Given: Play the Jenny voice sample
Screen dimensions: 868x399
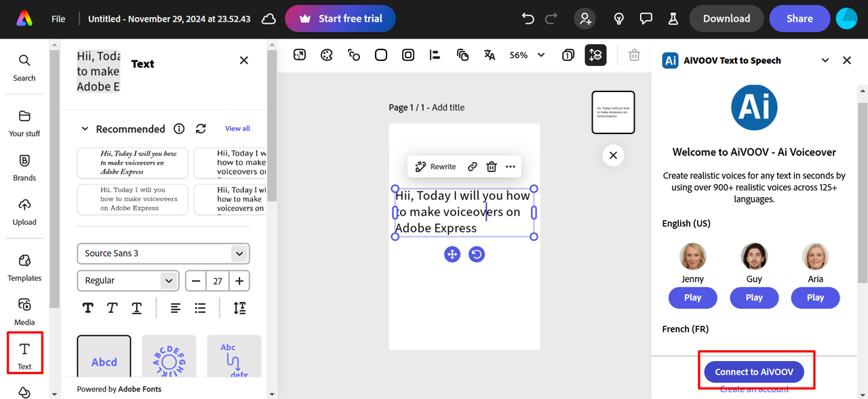Looking at the screenshot, I should coord(692,297).
